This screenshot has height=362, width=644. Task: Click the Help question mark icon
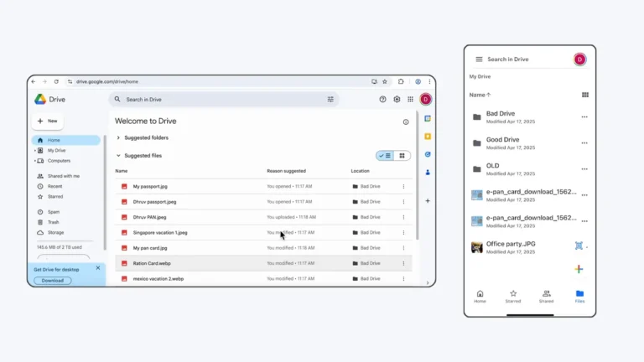pos(383,99)
